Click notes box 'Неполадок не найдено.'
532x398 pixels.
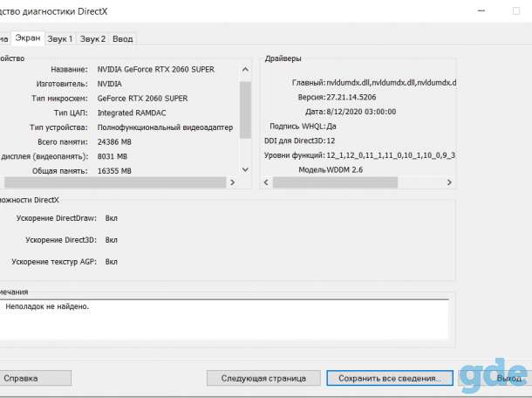point(224,319)
